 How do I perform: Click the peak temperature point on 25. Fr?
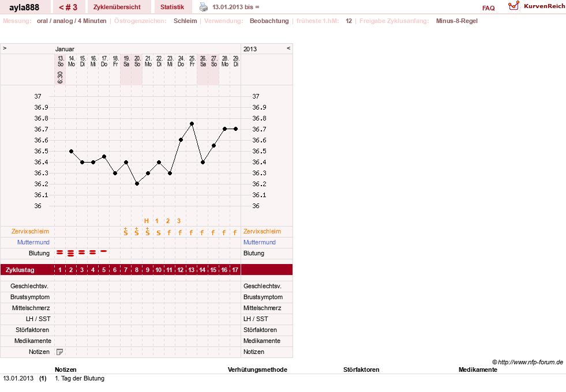coord(192,124)
